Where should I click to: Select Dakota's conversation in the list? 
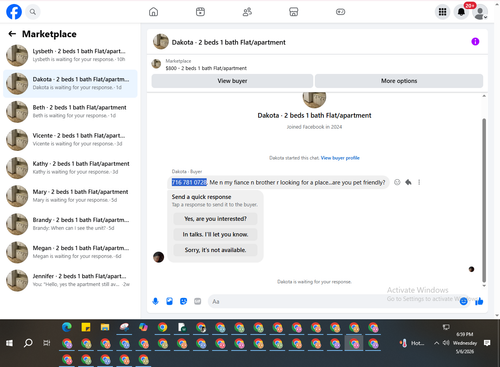[x=70, y=83]
